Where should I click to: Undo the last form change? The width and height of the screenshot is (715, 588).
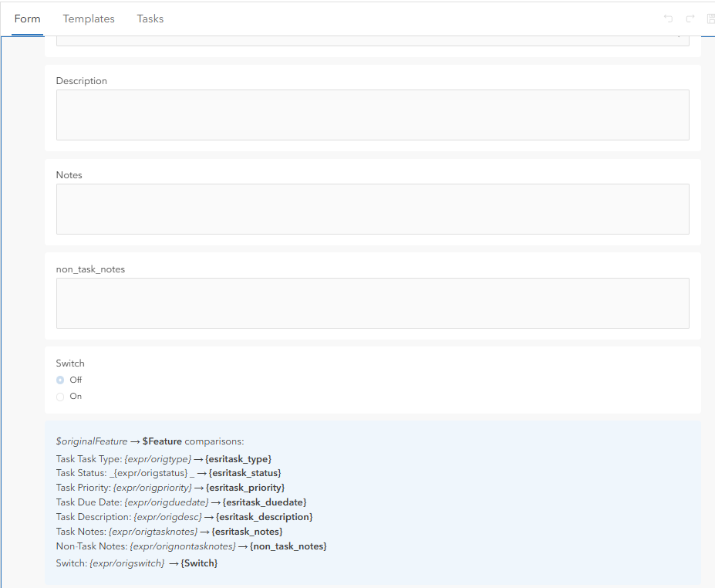click(x=668, y=19)
